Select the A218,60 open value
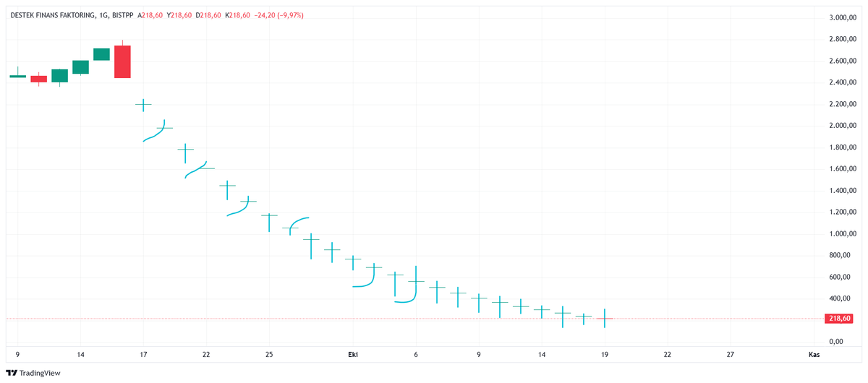This screenshot has height=383, width=868. coord(151,15)
